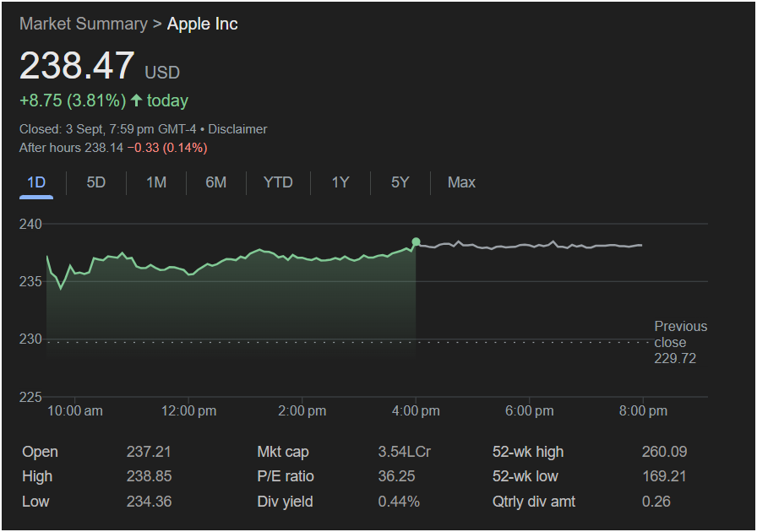Click the 12:00 pm axis label
The image size is (757, 532).
[188, 411]
